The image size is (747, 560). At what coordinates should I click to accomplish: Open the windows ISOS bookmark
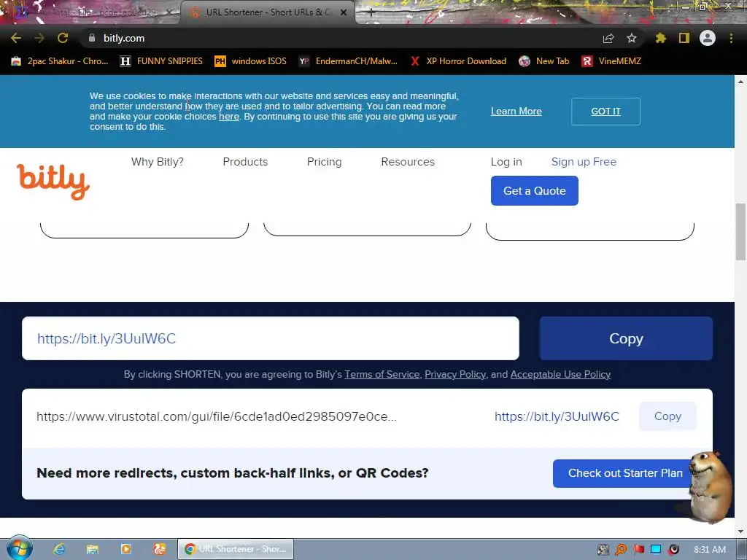click(251, 61)
